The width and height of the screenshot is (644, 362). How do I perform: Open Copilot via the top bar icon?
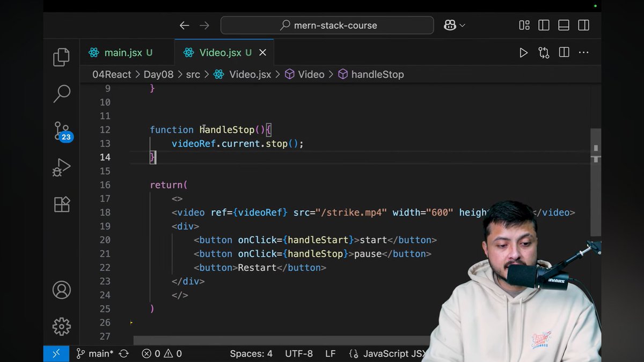(450, 25)
